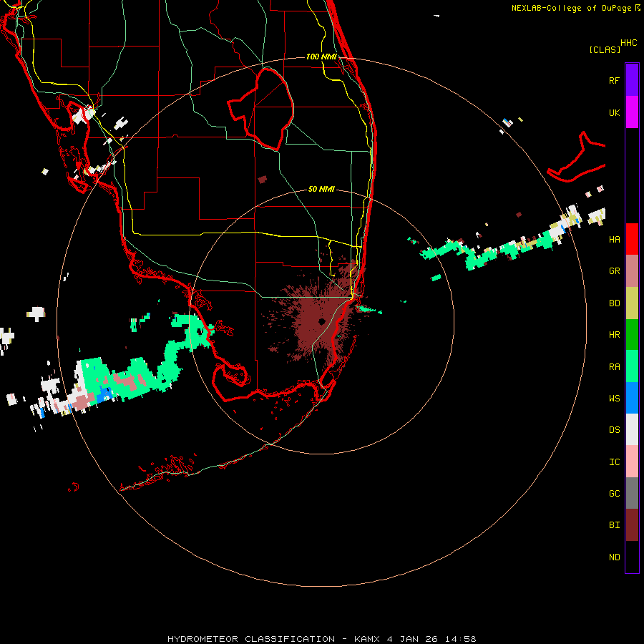644x644 pixels.
Task: Click the [CLAS] label
Action: tap(605, 49)
